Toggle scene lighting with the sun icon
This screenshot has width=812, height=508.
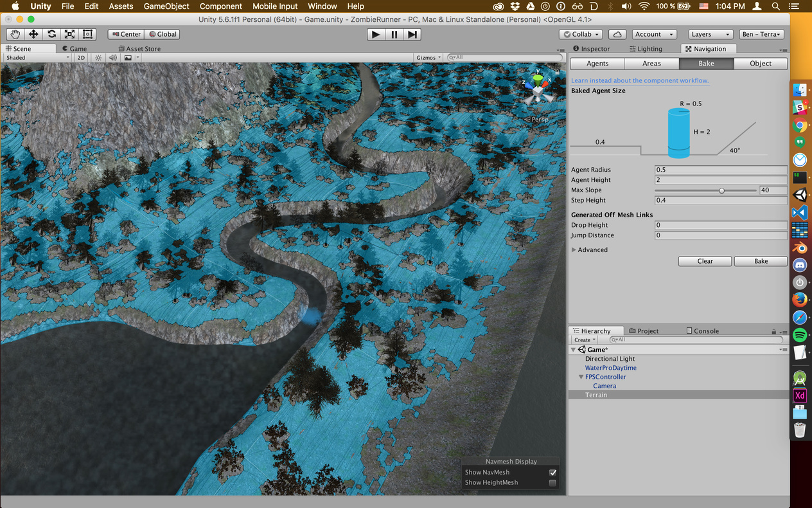(98, 57)
